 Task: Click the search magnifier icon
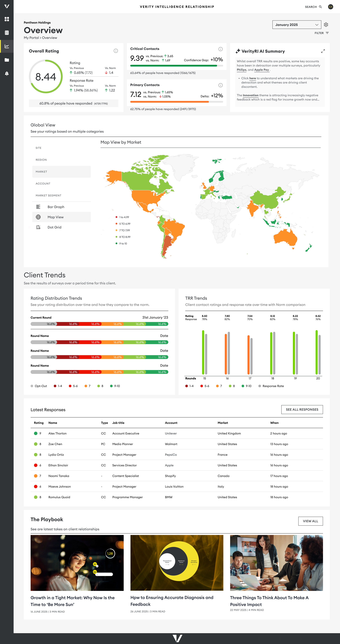(x=320, y=7)
